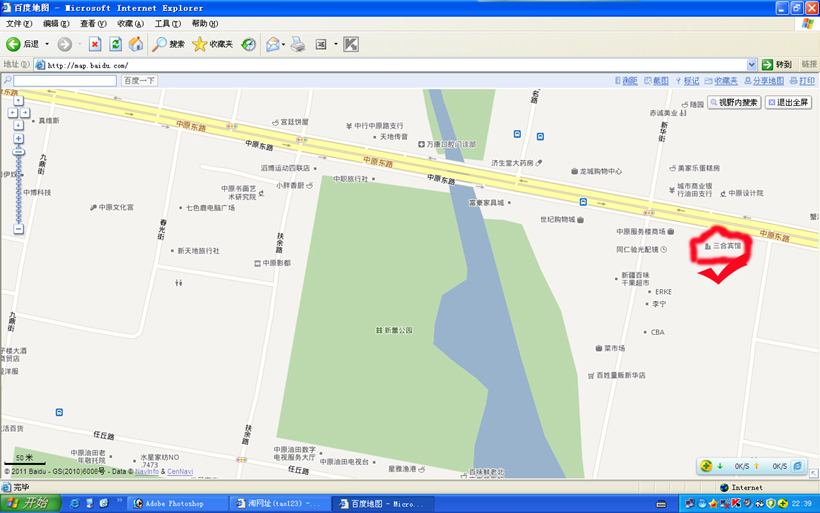Open the Mail button dropdown arrow

click(283, 44)
